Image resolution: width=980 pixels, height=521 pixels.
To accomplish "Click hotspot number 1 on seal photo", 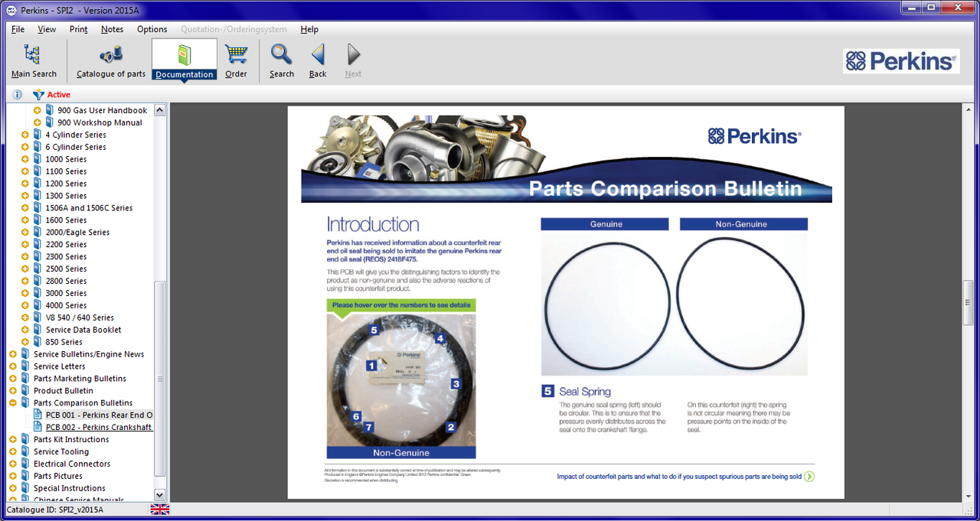I will click(x=371, y=366).
